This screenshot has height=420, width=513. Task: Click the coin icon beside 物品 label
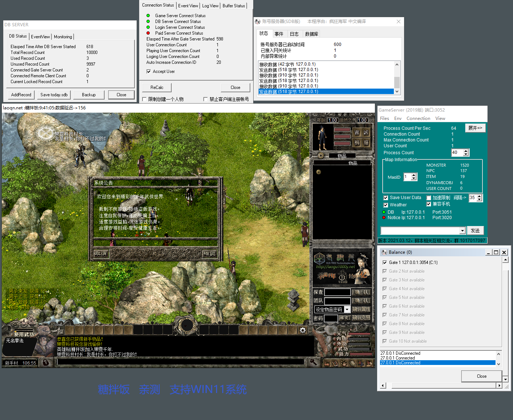[321, 156]
